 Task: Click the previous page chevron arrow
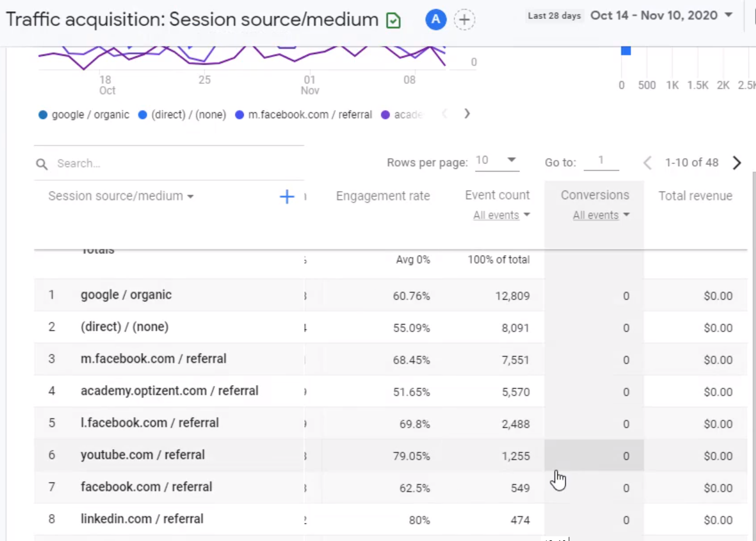647,163
